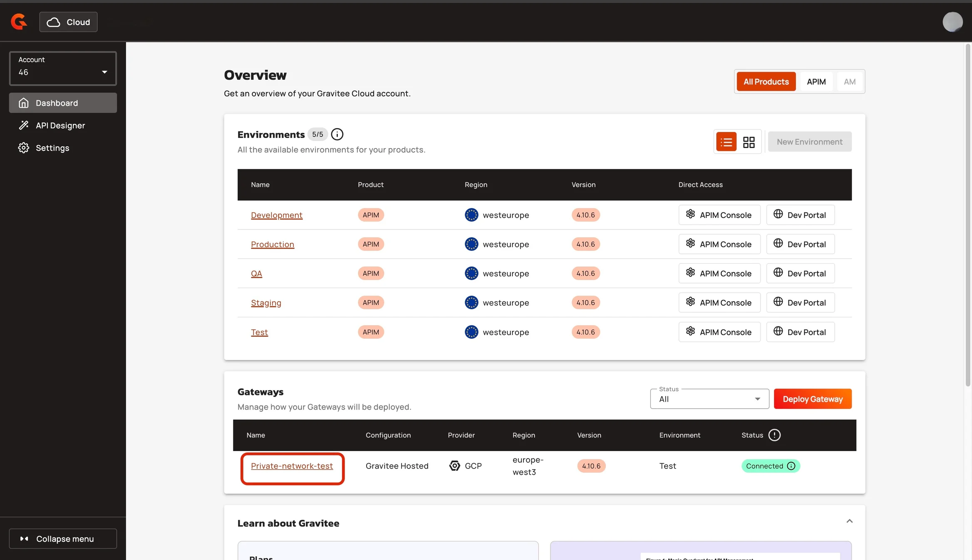Collapse the sidebar menu
Viewport: 972px width, 560px height.
pyautogui.click(x=63, y=538)
